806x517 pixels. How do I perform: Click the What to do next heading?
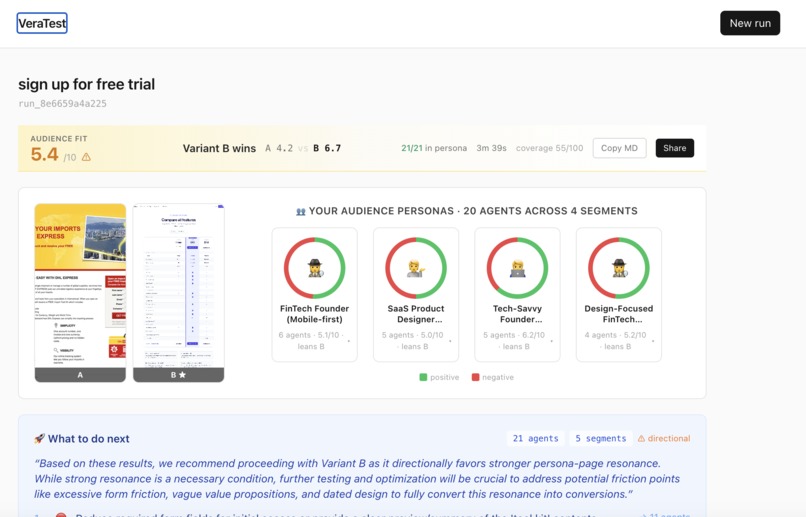(88, 438)
